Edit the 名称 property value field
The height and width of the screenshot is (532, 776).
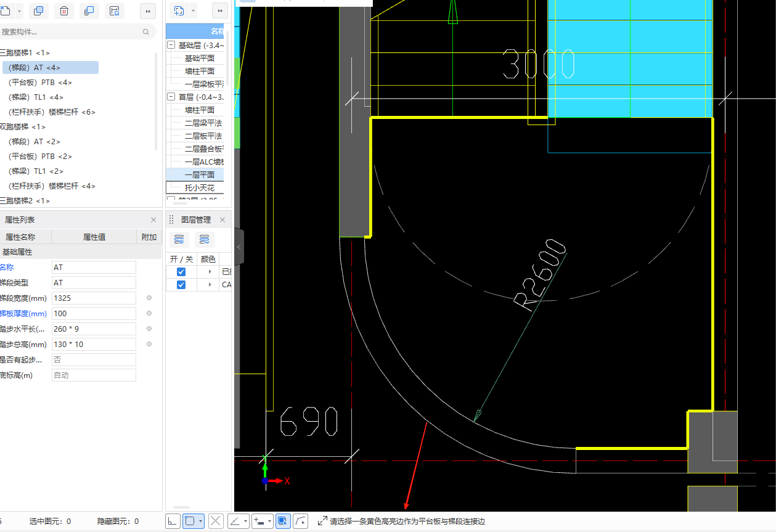[x=94, y=267]
